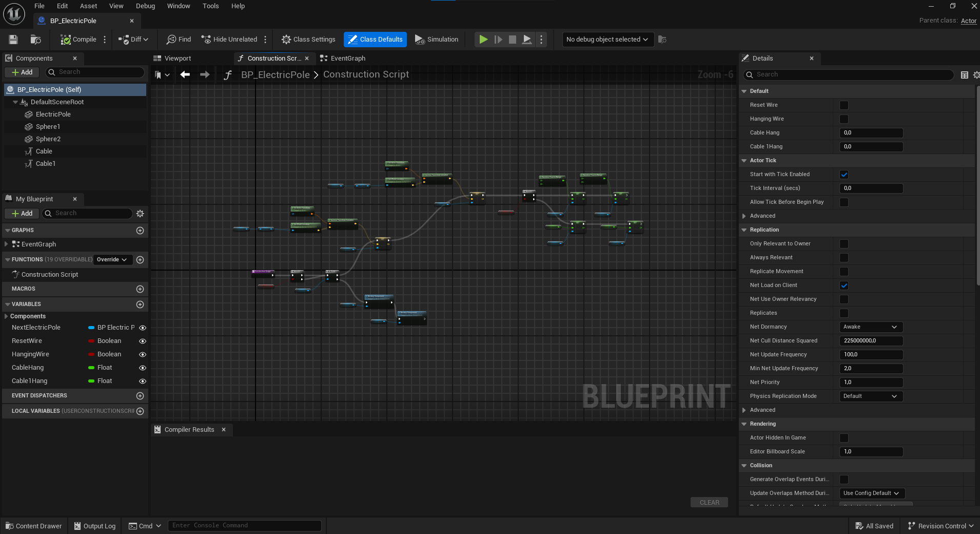The image size is (980, 534).
Task: Toggle visibility eye for CableHang variable
Action: click(143, 368)
